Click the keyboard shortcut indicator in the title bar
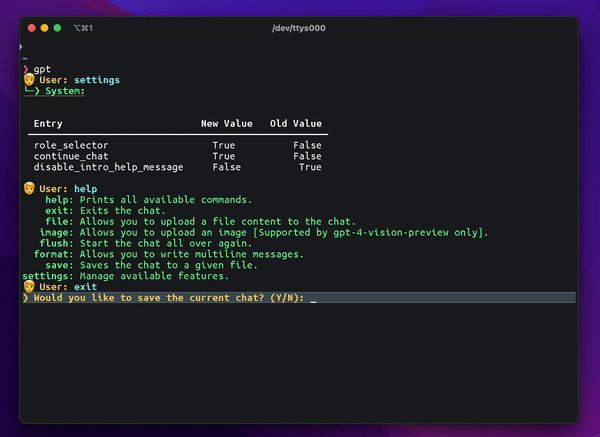The image size is (600, 437). [x=83, y=28]
